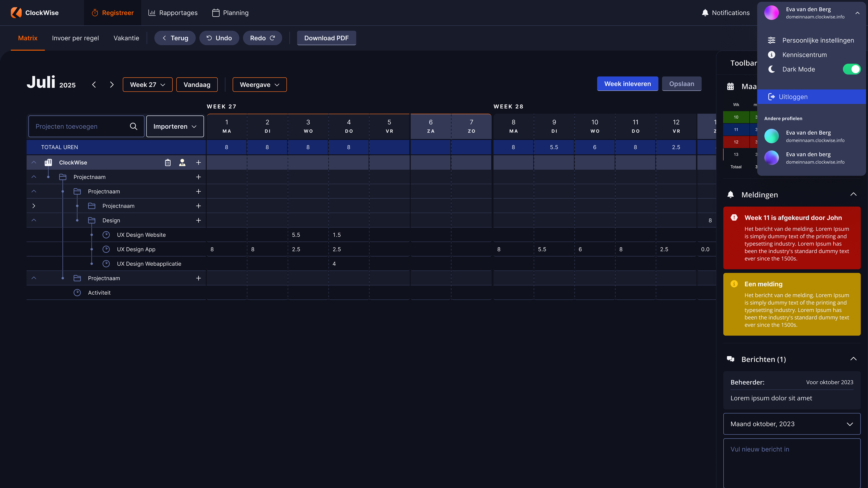Click the search magnifier in Projecten toevoegen
The height and width of the screenshot is (488, 868).
pos(134,126)
